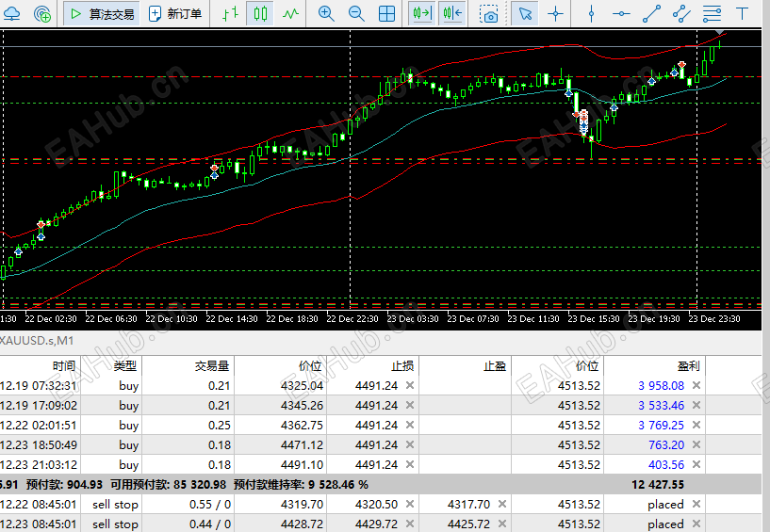Toggle auto scroll to latest bar
Screen dimensions: 770x532
coord(422,13)
